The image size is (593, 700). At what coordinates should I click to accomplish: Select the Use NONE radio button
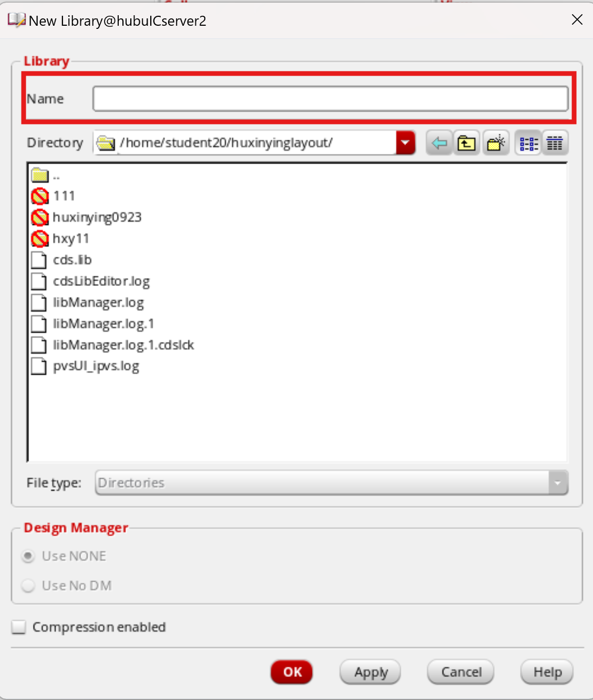[x=28, y=556]
